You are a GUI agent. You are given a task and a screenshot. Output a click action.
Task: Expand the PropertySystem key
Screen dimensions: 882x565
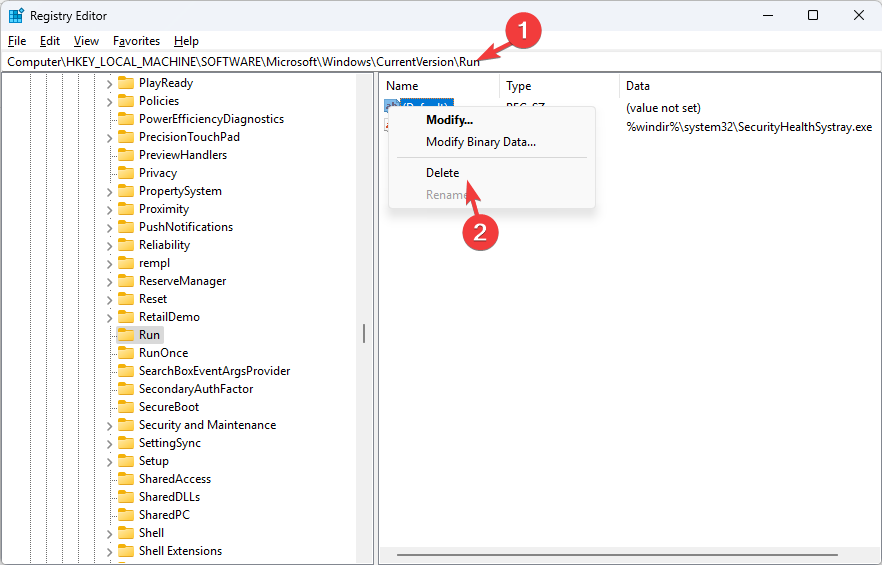pyautogui.click(x=109, y=192)
